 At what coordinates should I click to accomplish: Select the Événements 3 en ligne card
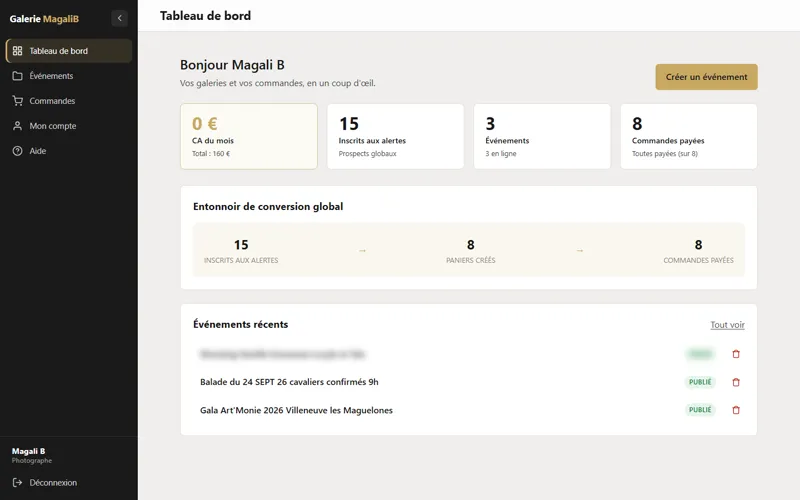coord(542,136)
